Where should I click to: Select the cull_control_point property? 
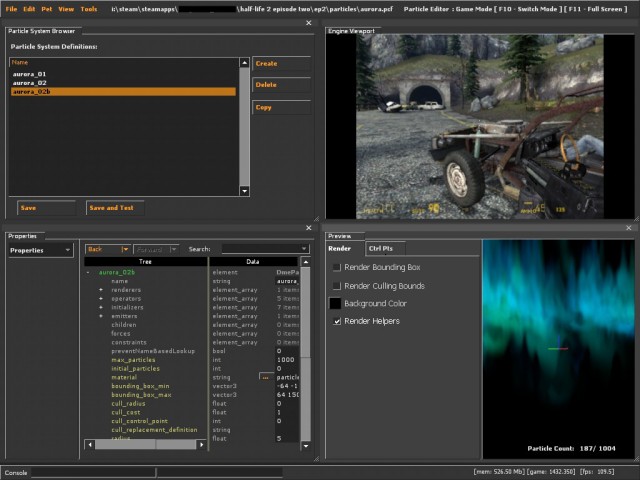(x=139, y=421)
